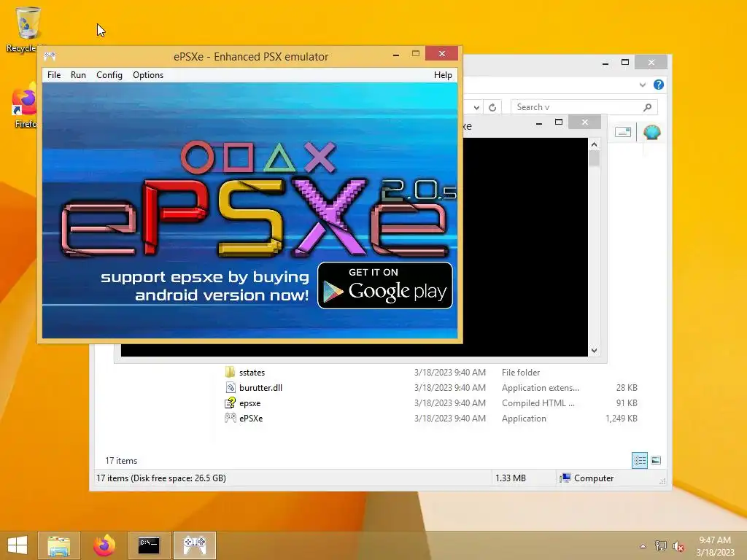Switch Explorer to large icons view

tap(656, 460)
